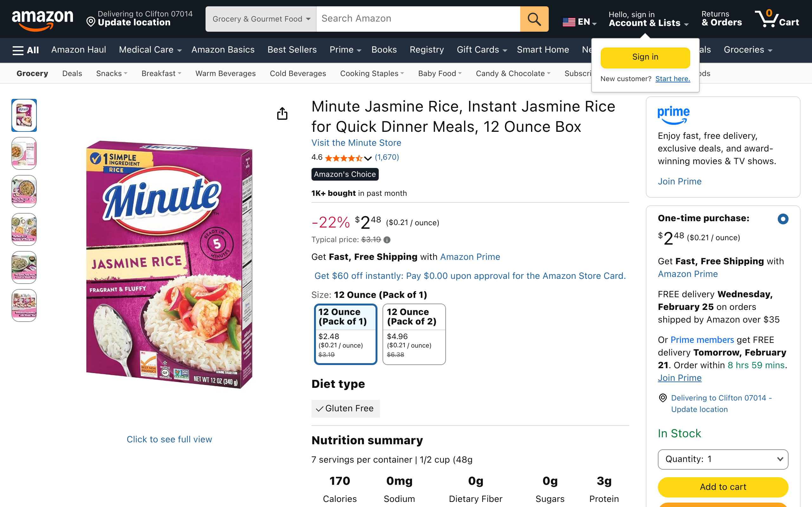This screenshot has height=507, width=812.
Task: Click the Search Amazon input field
Action: 418,19
